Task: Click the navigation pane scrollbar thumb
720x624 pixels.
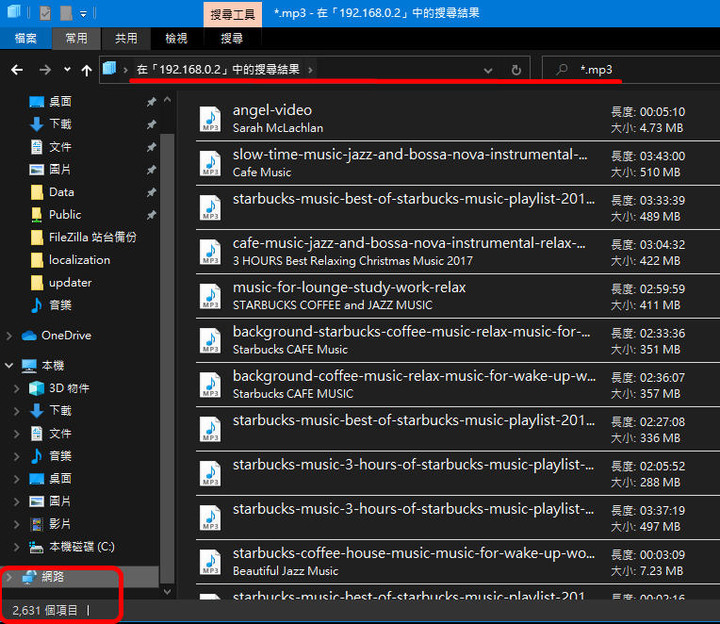Action: pyautogui.click(x=167, y=360)
